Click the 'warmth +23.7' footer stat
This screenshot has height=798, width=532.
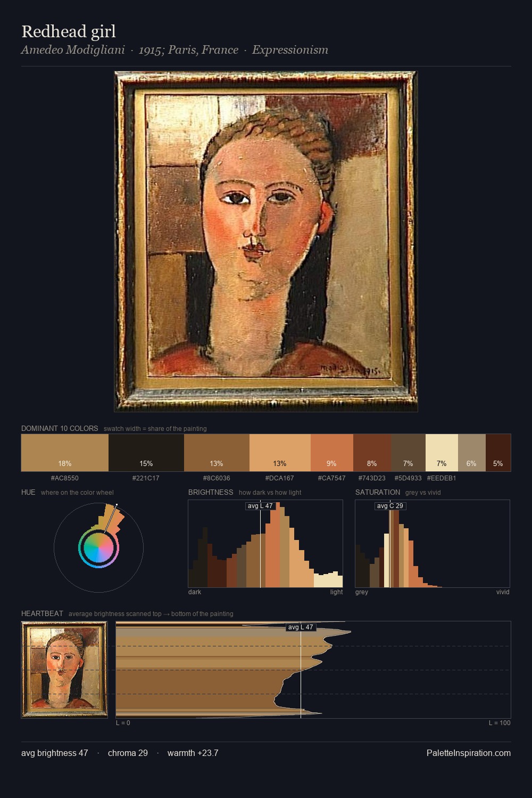[x=193, y=753]
